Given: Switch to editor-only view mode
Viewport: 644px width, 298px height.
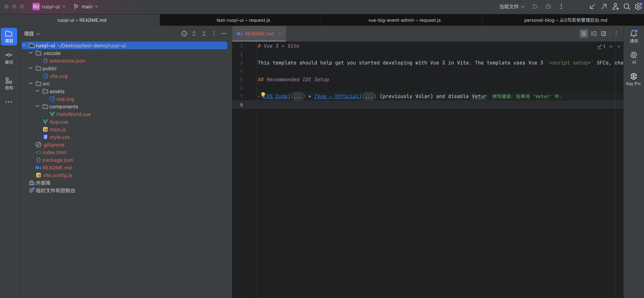Looking at the screenshot, I should (584, 34).
